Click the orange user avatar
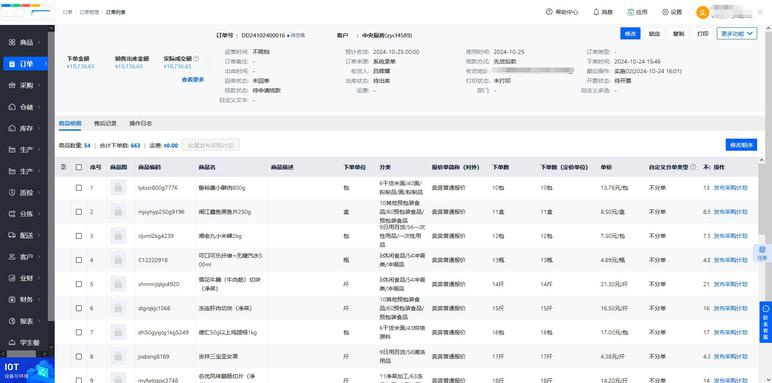This screenshot has width=772, height=383. pyautogui.click(x=702, y=12)
